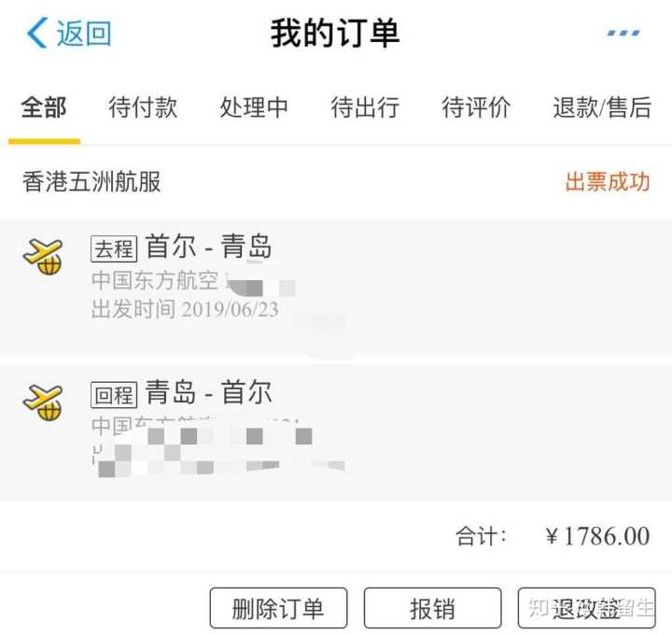The width and height of the screenshot is (672, 636).
Task: Tap the 出票成功 order status
Action: (608, 181)
